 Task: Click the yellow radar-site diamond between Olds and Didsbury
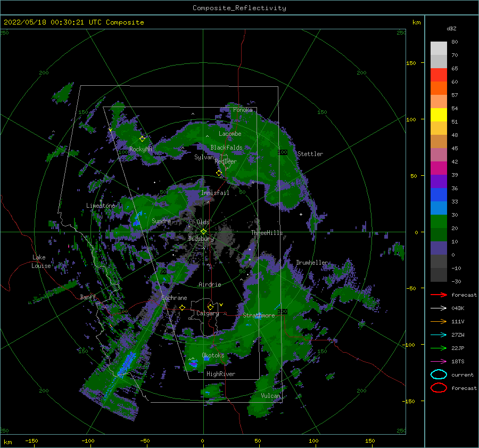tap(203, 232)
